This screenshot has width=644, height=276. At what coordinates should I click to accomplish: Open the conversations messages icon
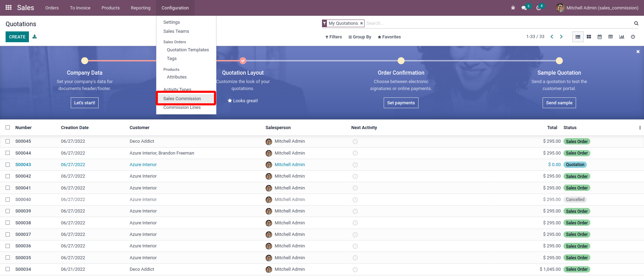click(x=524, y=8)
